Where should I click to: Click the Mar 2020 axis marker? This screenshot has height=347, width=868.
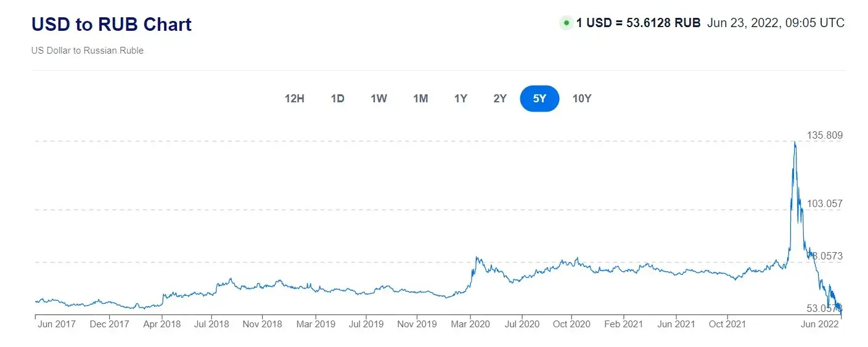pyautogui.click(x=470, y=324)
